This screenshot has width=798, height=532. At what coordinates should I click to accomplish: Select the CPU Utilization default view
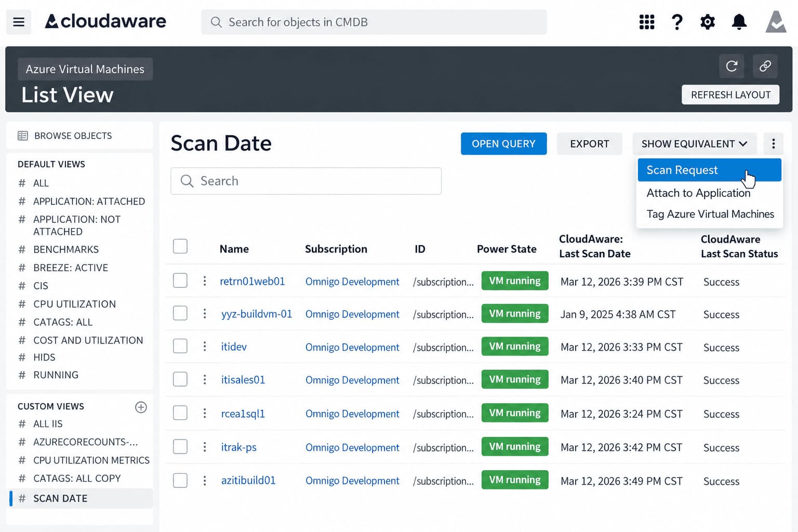(x=74, y=304)
